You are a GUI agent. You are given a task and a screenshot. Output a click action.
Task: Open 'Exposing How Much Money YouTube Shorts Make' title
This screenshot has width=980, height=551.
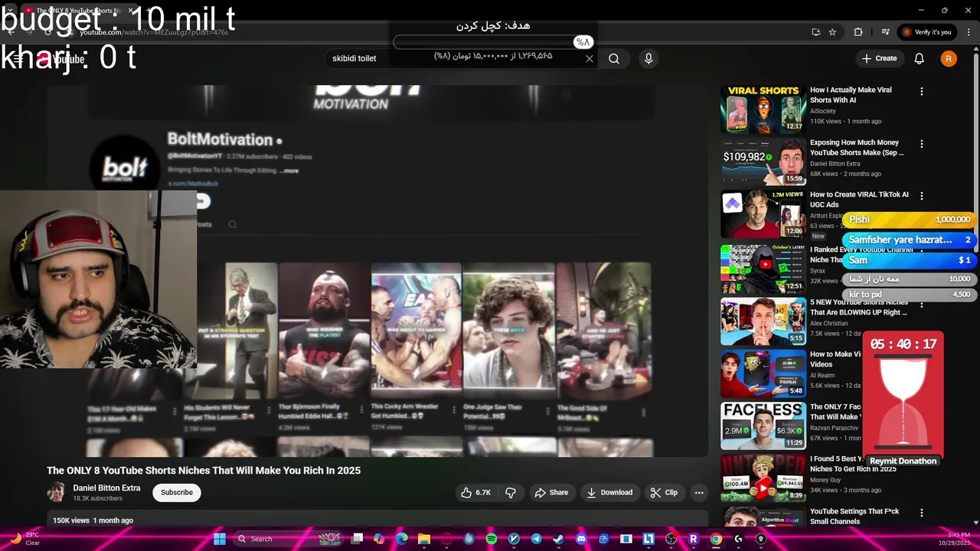857,147
